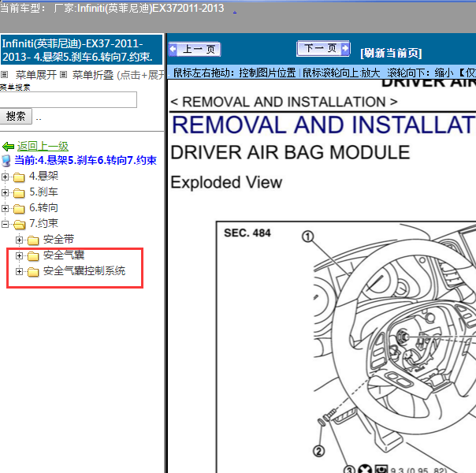Expand the 安全气囊控制系统 subfolder

pyautogui.click(x=19, y=271)
